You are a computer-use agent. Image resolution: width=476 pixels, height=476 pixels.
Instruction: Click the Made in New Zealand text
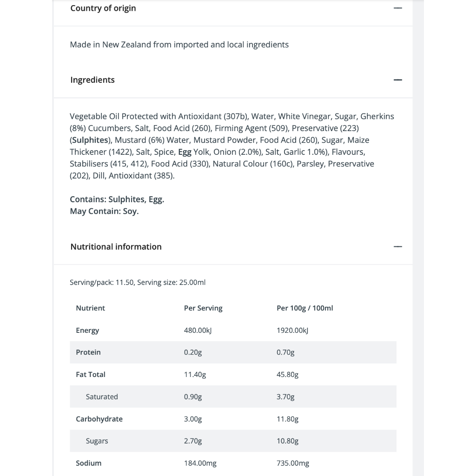click(179, 45)
